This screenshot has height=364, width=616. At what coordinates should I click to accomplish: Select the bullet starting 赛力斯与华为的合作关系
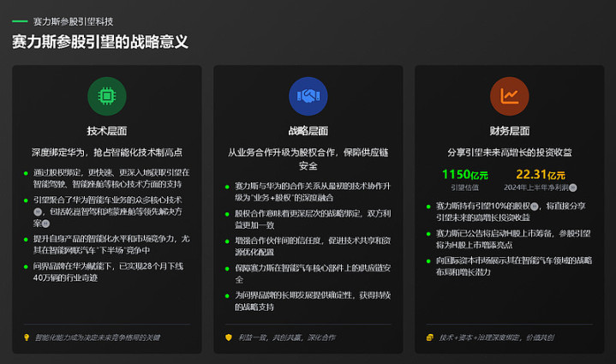coord(313,192)
